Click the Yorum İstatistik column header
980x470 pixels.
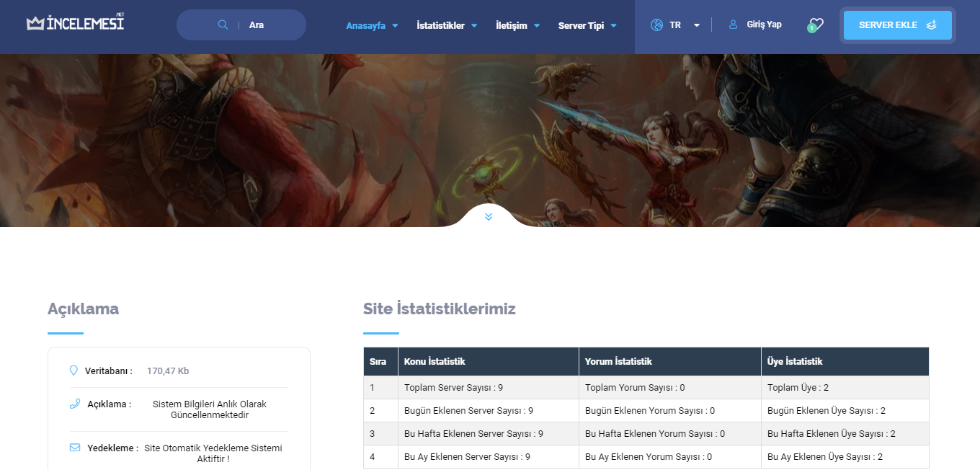670,361
